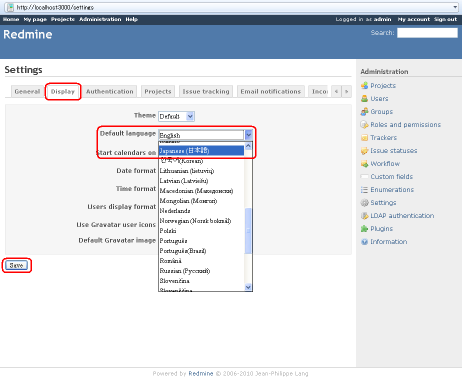The height and width of the screenshot is (379, 462).
Task: Pick Slovenčina from the language list
Action: pyautogui.click(x=201, y=281)
